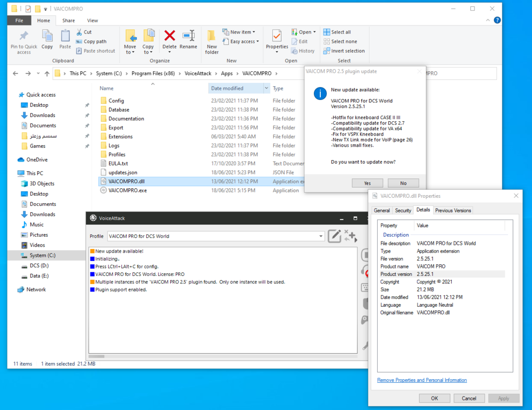Image resolution: width=532 pixels, height=410 pixels.
Task: Click the red Delete icon
Action: pyautogui.click(x=170, y=36)
